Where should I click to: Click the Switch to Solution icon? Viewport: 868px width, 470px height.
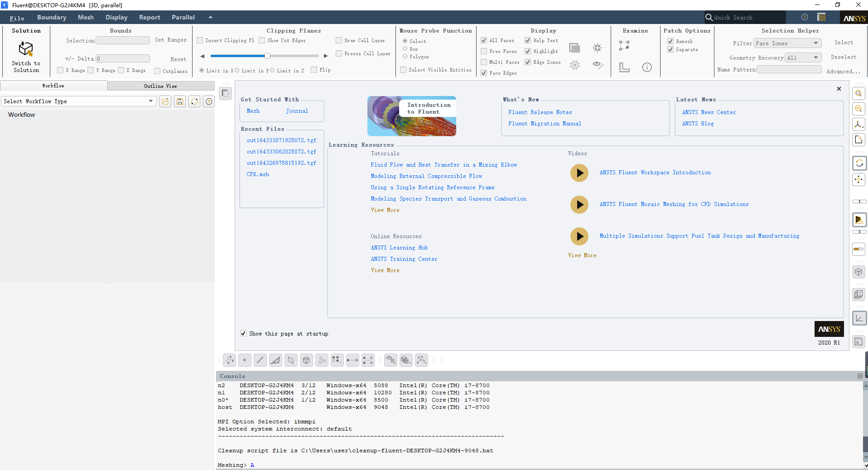[x=26, y=49]
